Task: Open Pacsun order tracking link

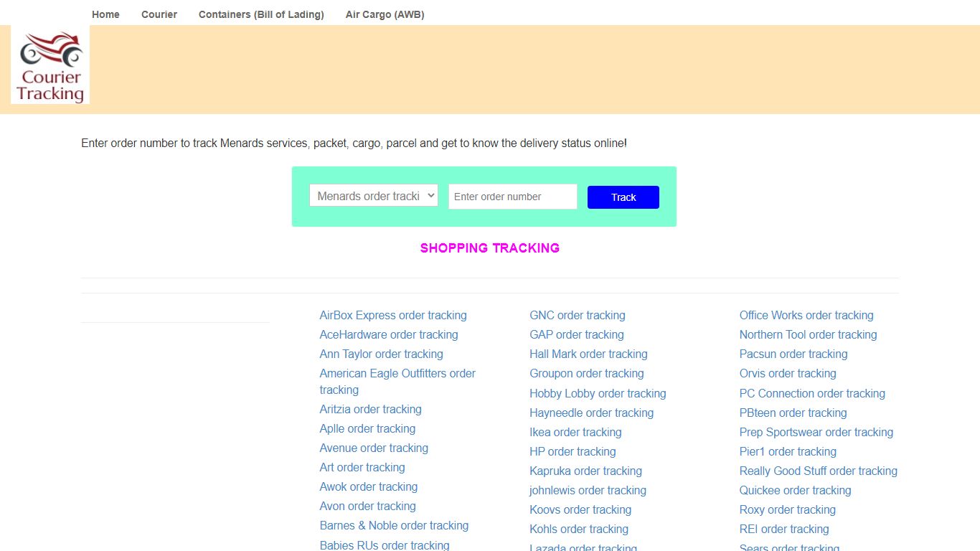Action: (x=793, y=354)
